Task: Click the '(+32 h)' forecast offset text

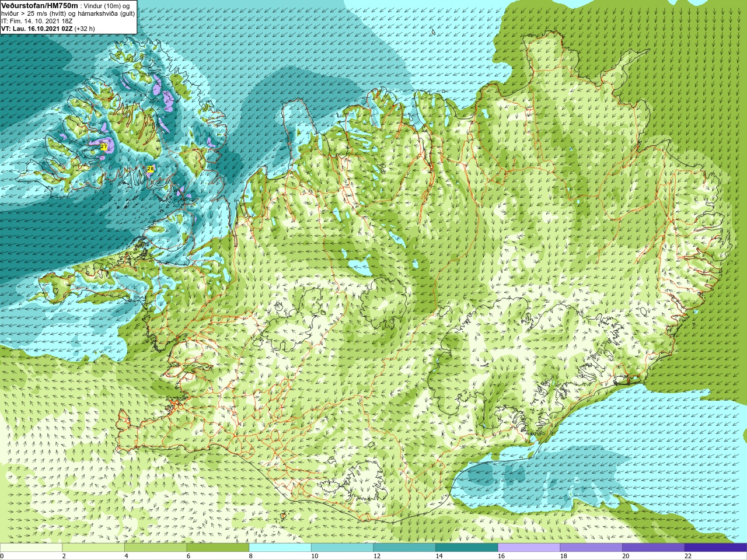Action: pyautogui.click(x=85, y=29)
